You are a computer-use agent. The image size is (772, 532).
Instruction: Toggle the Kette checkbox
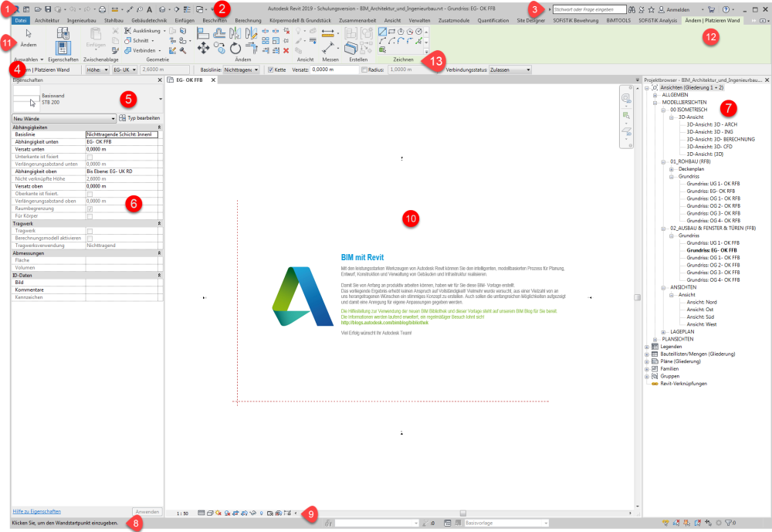coord(270,70)
